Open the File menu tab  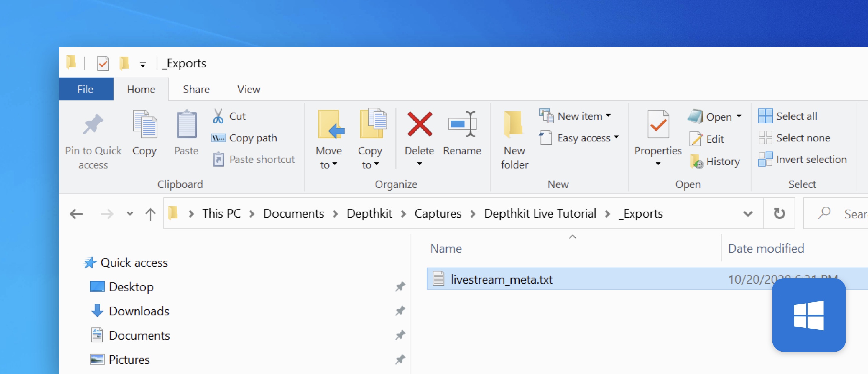click(x=86, y=89)
